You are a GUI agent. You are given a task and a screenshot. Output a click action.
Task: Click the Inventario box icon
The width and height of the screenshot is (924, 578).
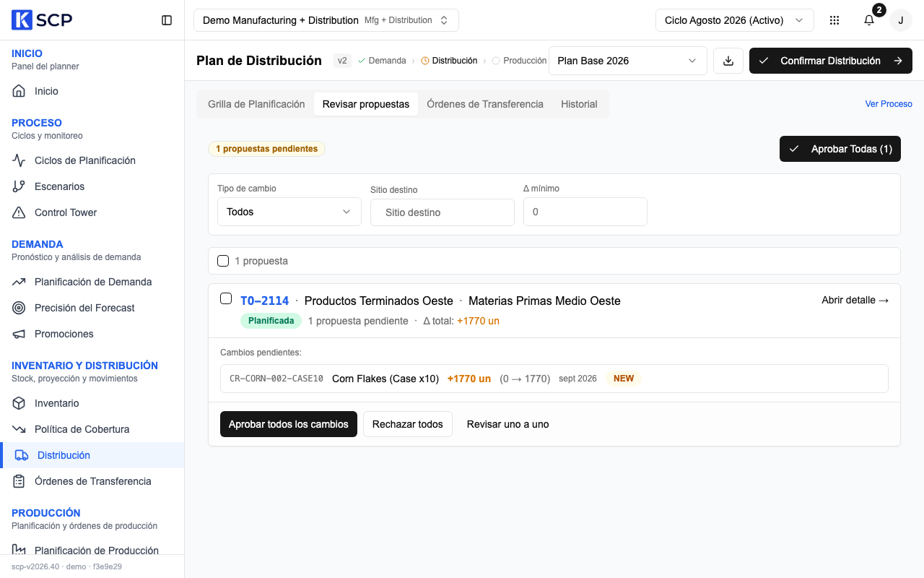tap(19, 403)
